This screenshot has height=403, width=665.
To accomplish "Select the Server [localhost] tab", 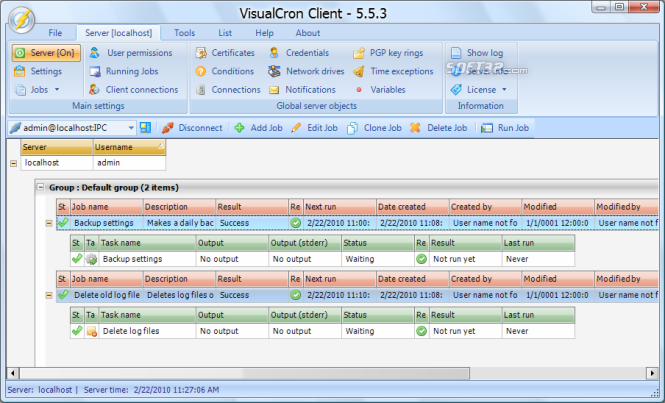I will point(118,33).
